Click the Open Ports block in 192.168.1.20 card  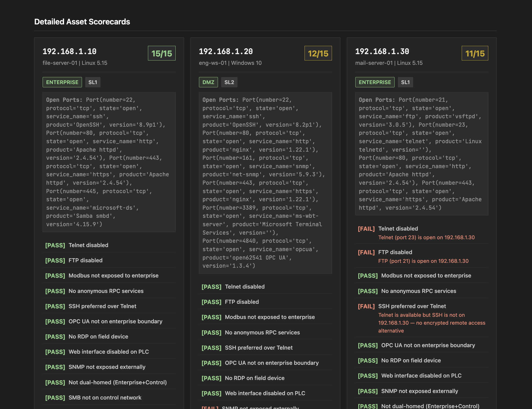[265, 183]
